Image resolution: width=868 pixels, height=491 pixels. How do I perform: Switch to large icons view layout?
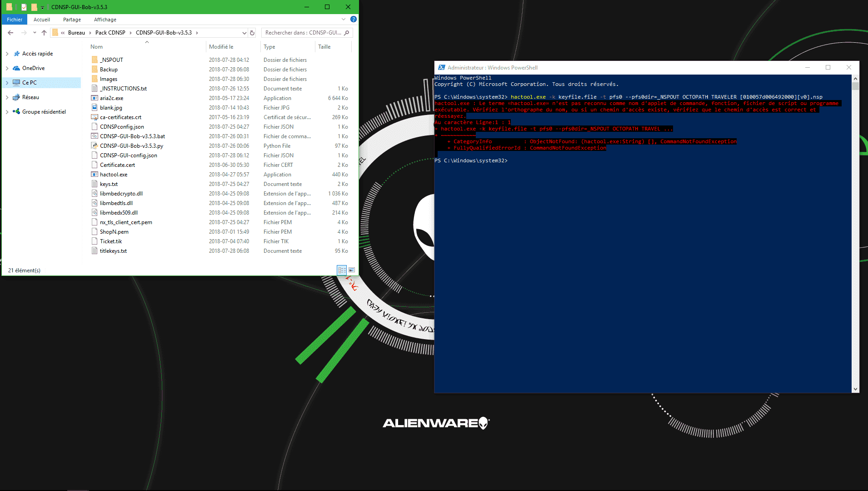point(352,270)
